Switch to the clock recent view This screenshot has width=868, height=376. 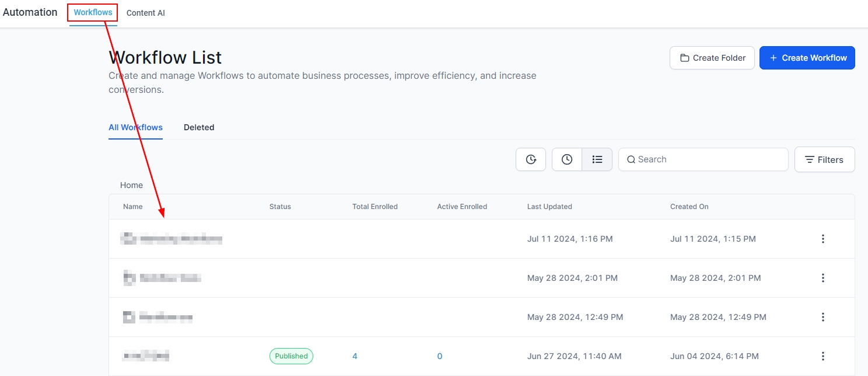click(567, 159)
